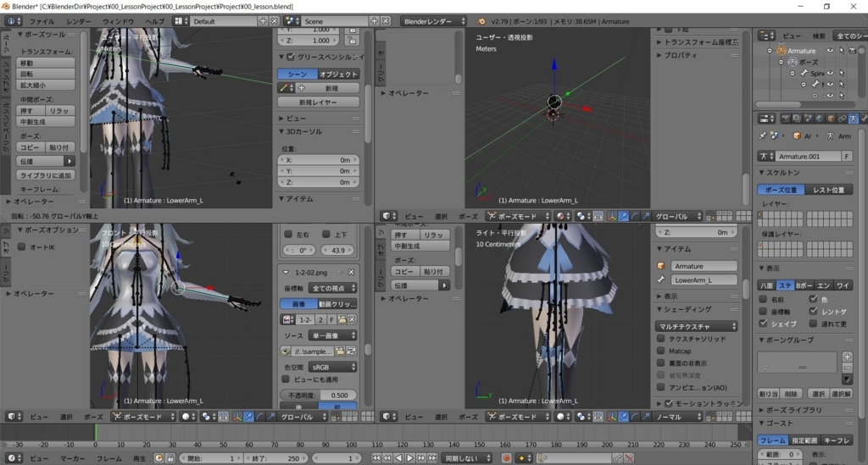The width and height of the screenshot is (868, 465).
Task: Click the delete keyframe icon in timeline
Action: tap(629, 458)
